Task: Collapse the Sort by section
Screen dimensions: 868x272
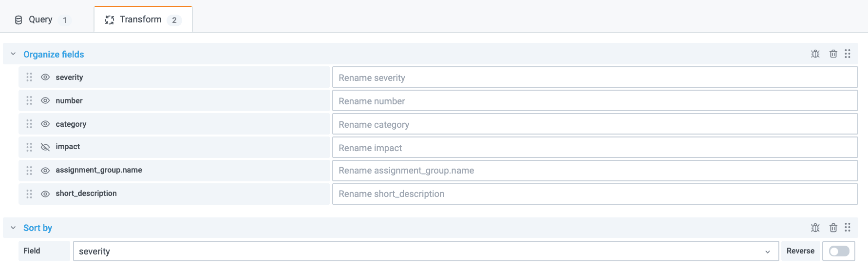Action: pyautogui.click(x=13, y=228)
